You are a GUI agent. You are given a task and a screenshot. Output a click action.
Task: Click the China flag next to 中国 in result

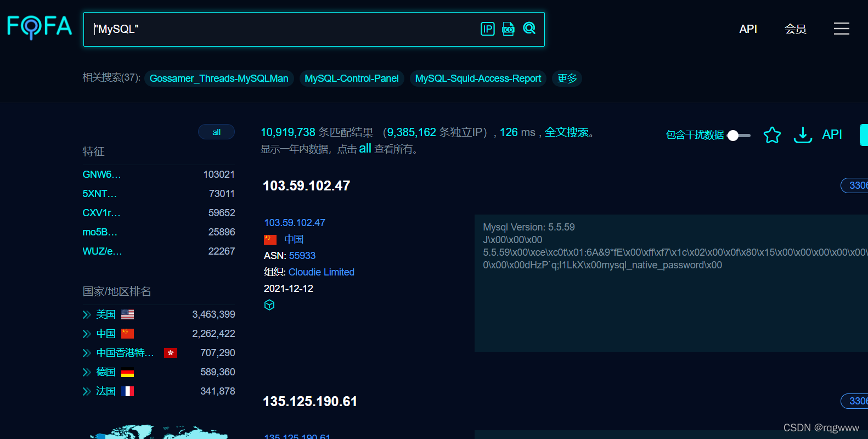click(x=270, y=239)
